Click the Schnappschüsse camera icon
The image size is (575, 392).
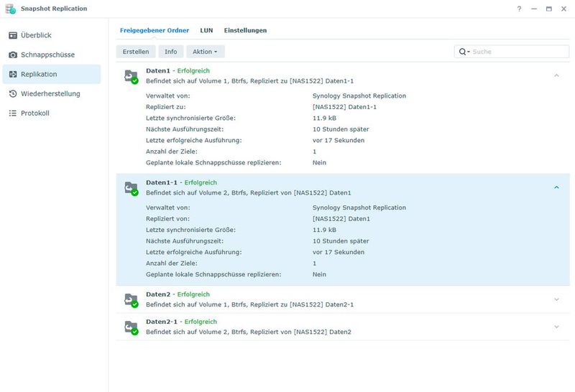coord(13,55)
